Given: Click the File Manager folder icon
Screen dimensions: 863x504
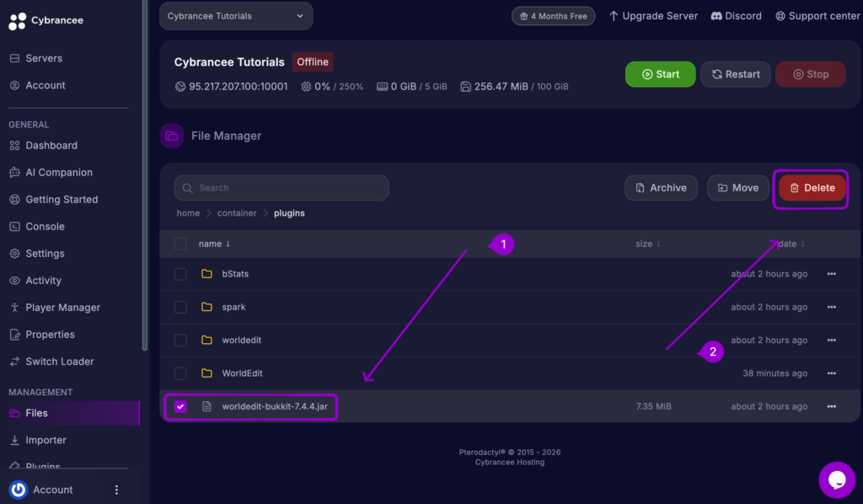Looking at the screenshot, I should click(x=172, y=136).
